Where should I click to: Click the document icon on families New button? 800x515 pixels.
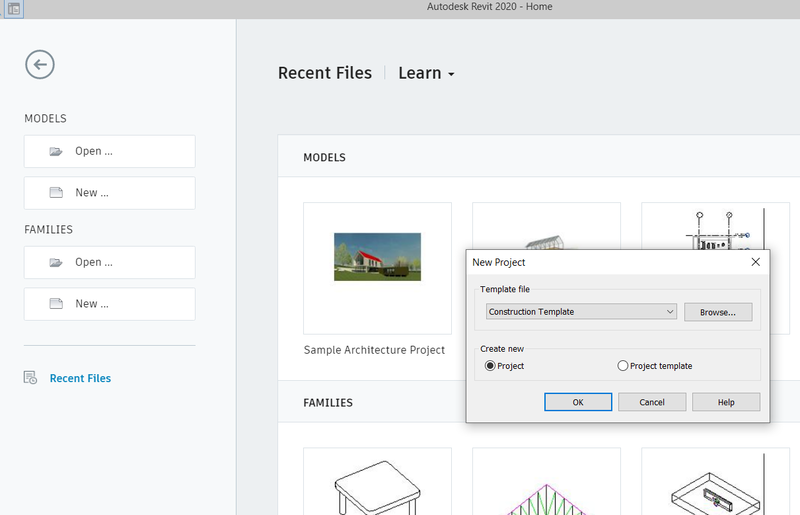pyautogui.click(x=56, y=304)
